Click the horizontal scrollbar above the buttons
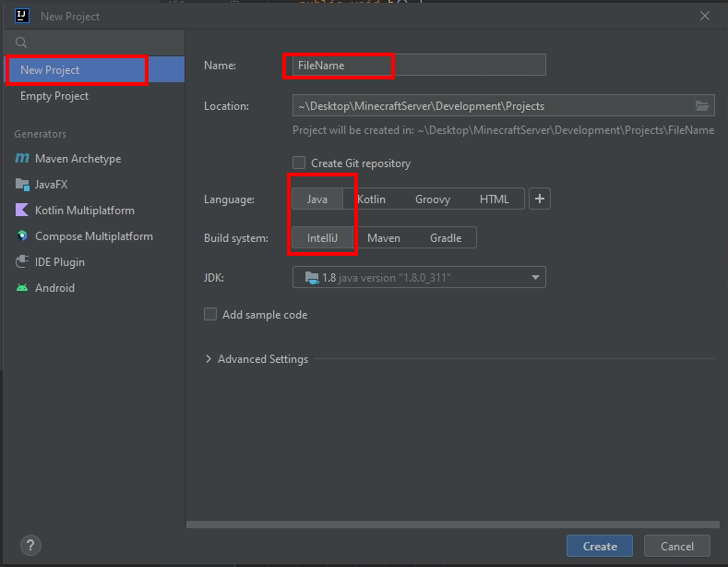The height and width of the screenshot is (567, 728). [453, 525]
